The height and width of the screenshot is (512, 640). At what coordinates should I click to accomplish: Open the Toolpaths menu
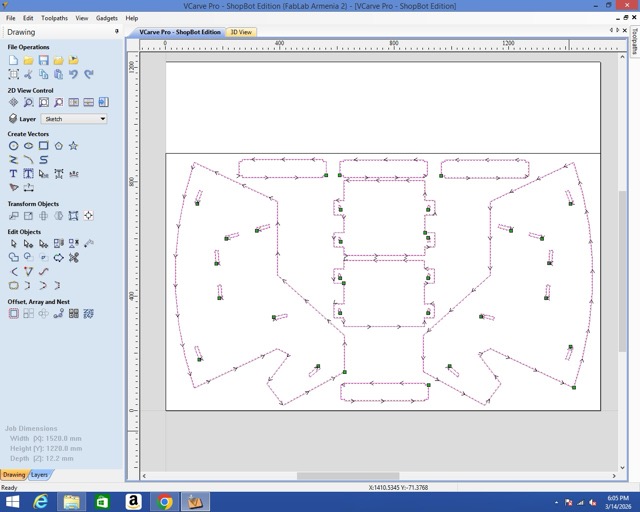[x=54, y=18]
